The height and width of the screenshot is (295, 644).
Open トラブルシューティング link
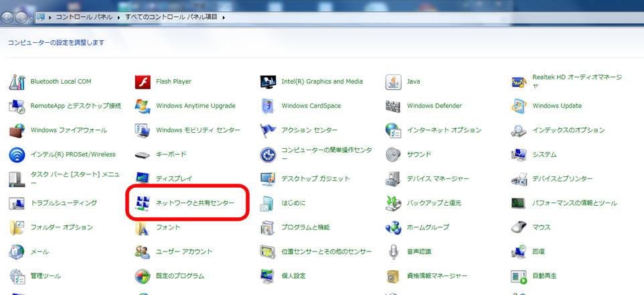[64, 203]
